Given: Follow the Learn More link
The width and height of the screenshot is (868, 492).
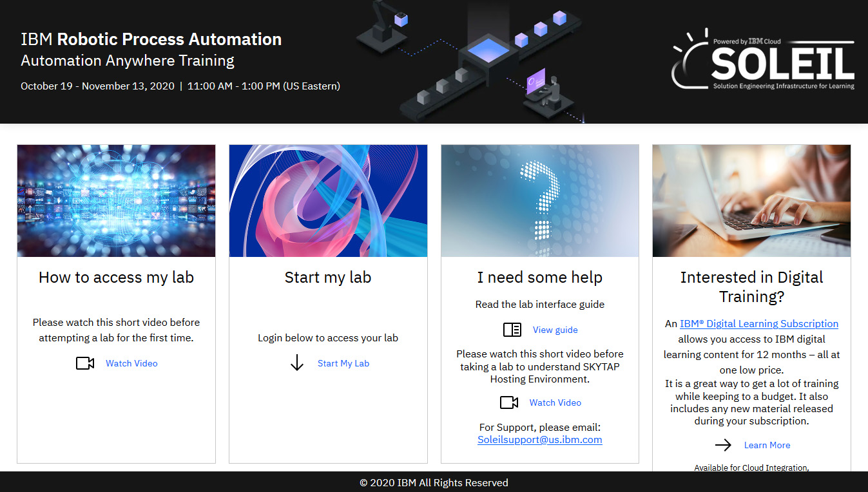Looking at the screenshot, I should pos(767,445).
